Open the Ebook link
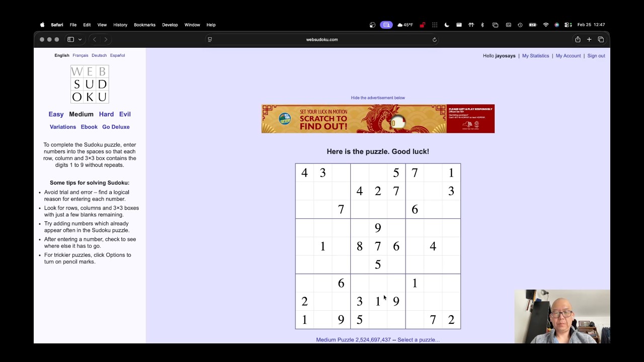Screen dimensions: 644x362 89,127
